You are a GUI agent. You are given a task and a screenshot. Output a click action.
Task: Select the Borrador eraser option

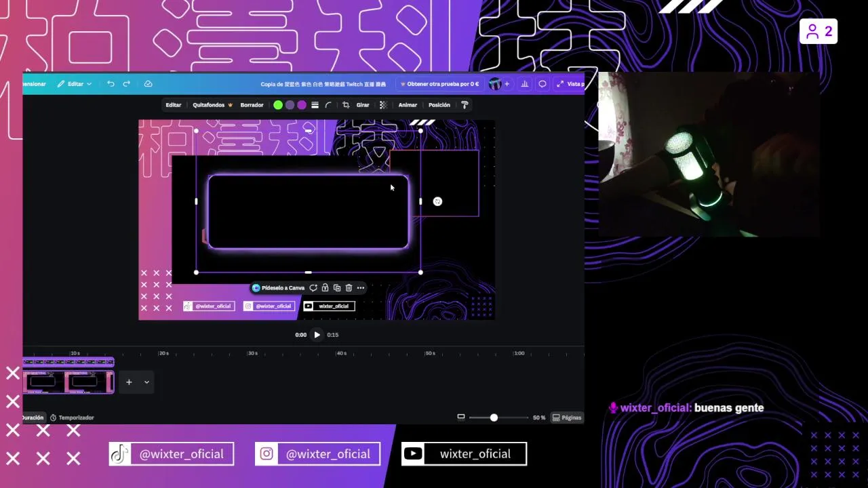252,105
